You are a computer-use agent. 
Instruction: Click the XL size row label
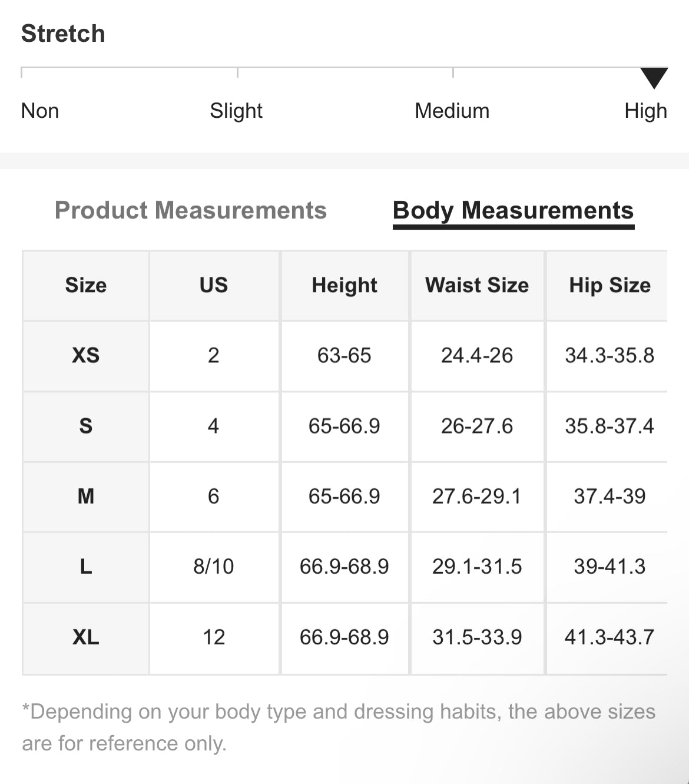click(x=86, y=637)
